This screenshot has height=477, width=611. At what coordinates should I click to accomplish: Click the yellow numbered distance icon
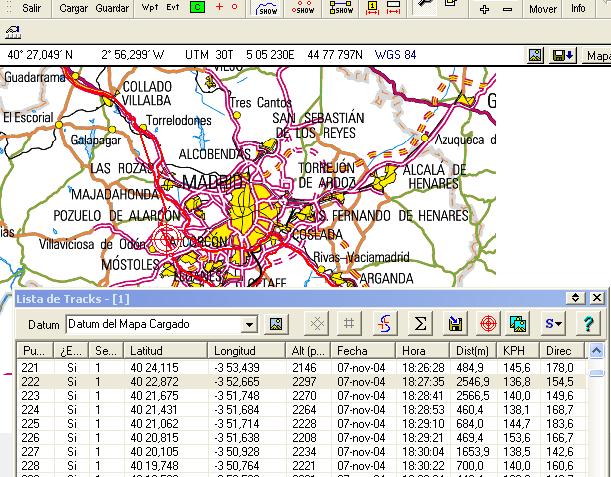[x=373, y=8]
